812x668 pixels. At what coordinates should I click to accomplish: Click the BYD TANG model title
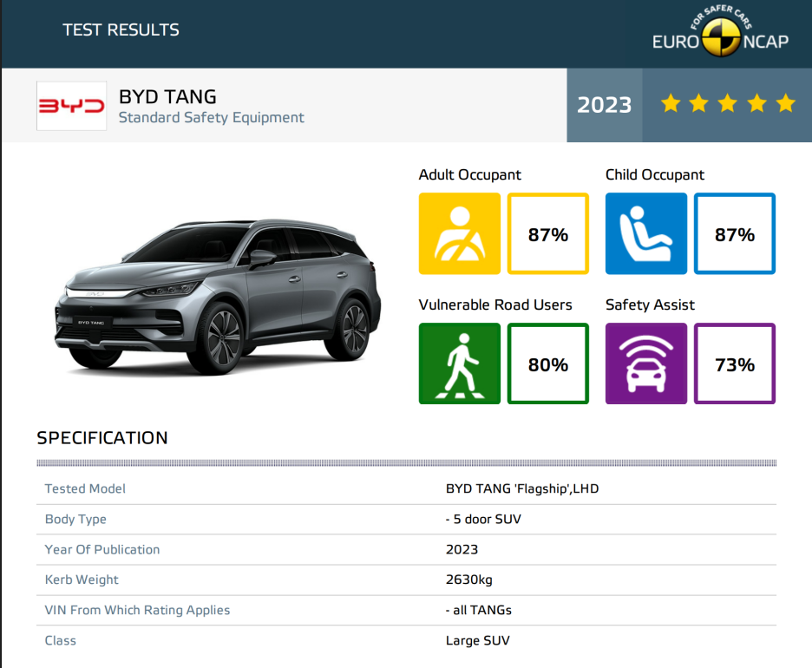pos(167,97)
